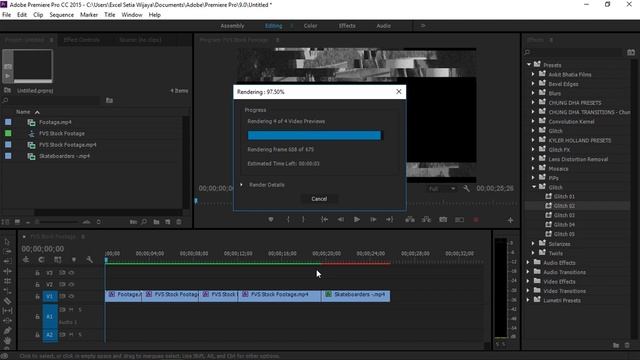Expand Render Details in dialog

(x=241, y=185)
